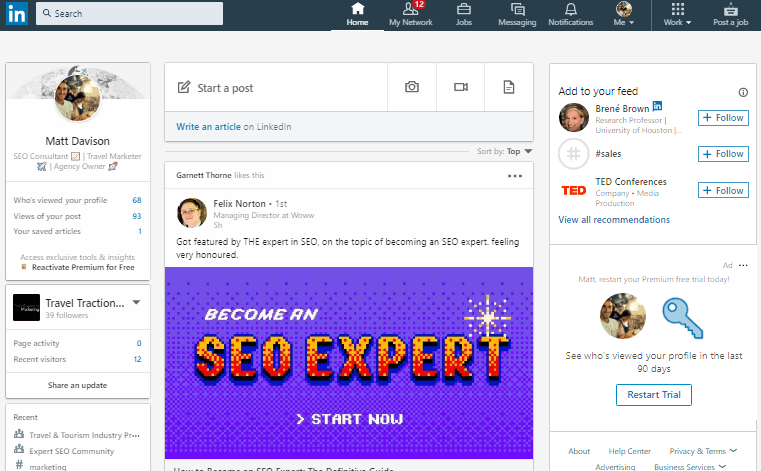Click the #sales hashtag icon

coord(574,154)
